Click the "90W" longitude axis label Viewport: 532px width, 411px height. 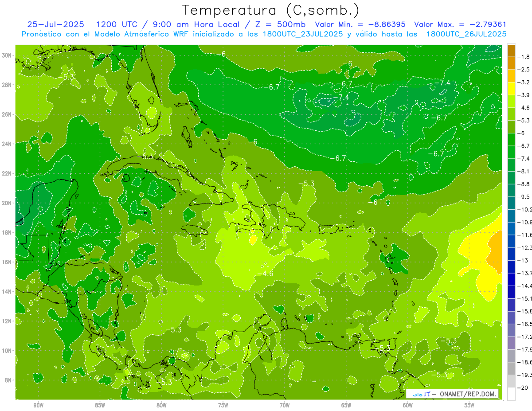coord(38,405)
